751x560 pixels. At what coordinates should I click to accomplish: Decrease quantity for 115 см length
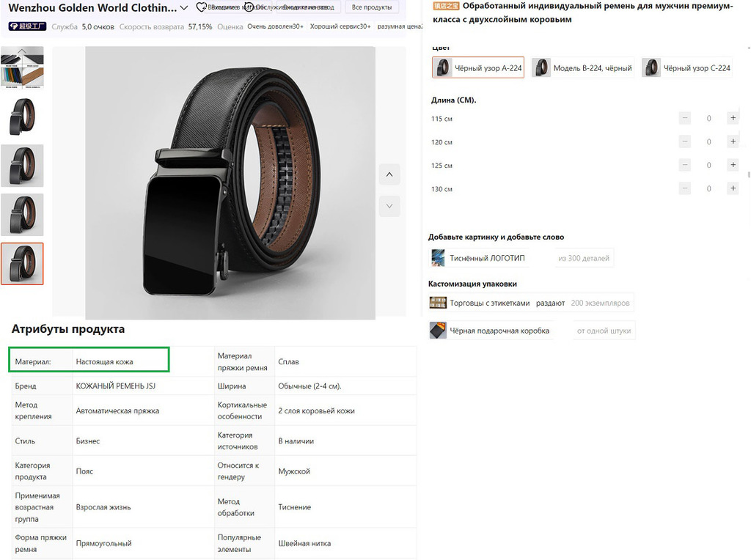685,118
